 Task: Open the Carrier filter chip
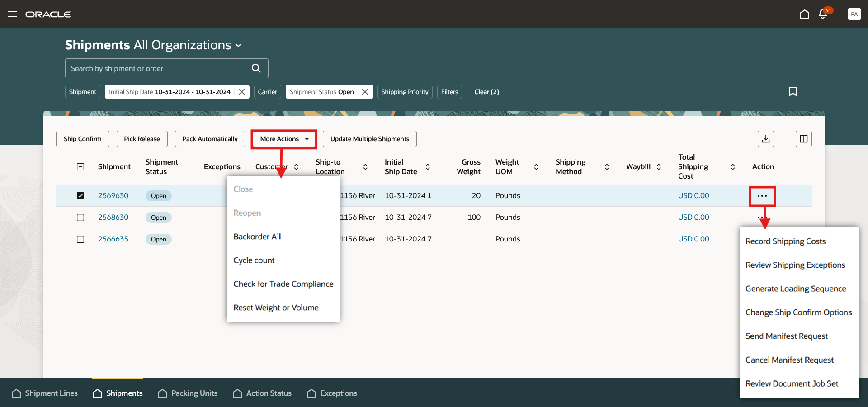click(x=267, y=92)
